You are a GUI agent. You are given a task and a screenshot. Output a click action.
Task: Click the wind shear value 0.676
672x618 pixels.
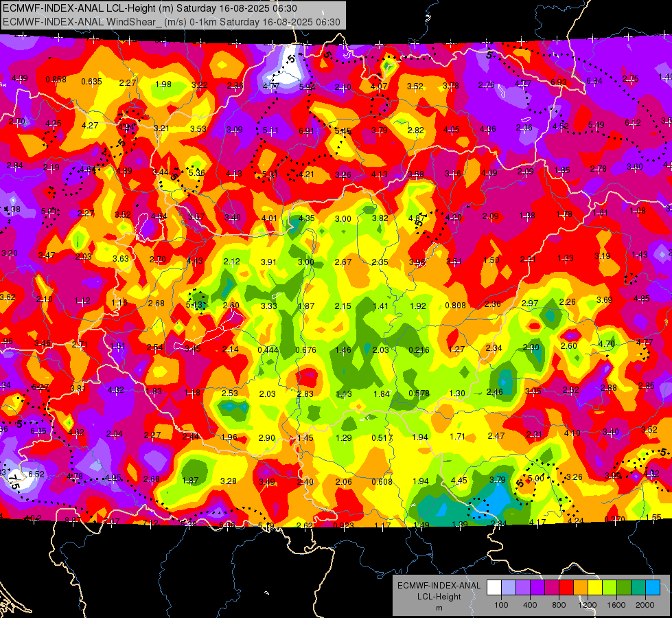point(305,350)
